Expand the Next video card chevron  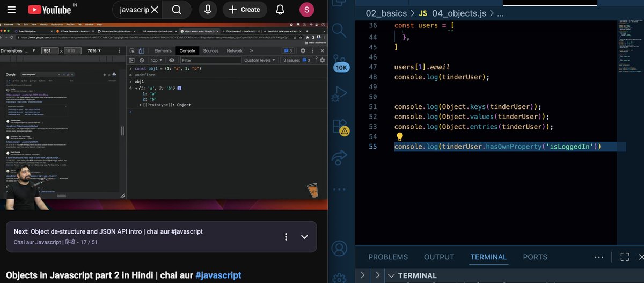coord(304,237)
